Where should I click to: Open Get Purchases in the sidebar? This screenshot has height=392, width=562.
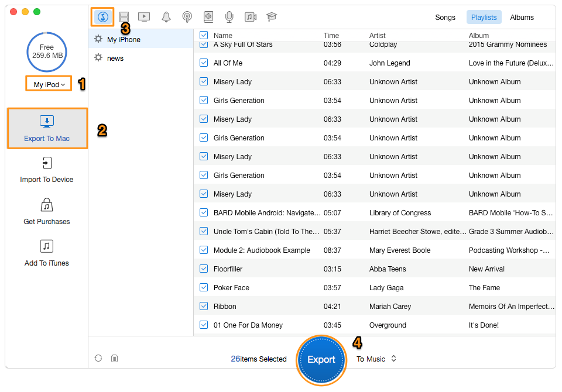[x=47, y=212]
